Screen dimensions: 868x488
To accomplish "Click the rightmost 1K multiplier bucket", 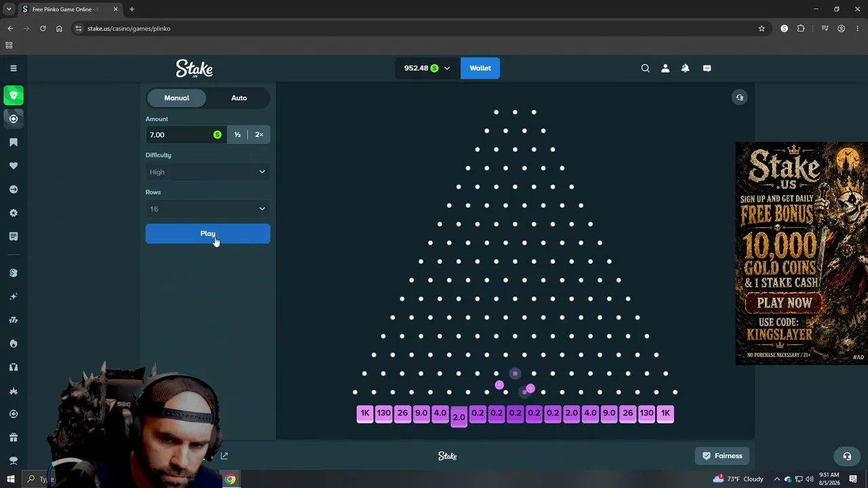I will pos(665,413).
